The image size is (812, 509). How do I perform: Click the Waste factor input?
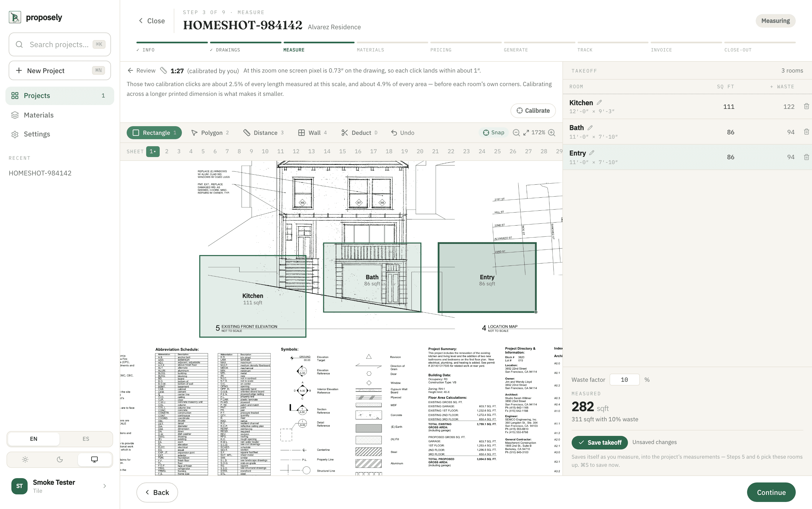[x=624, y=379]
